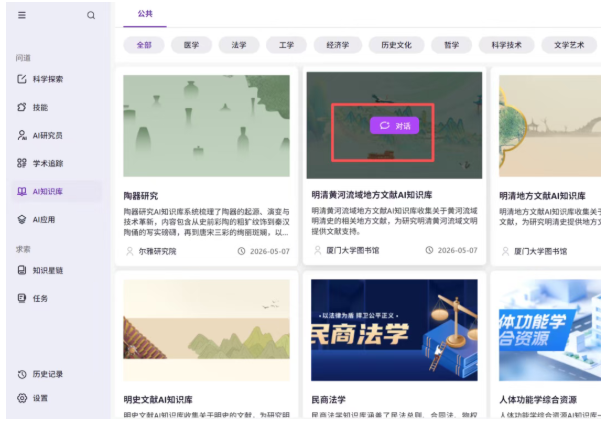Screen dimensions: 610x436
Task: Open the 明史文献AI知识库 landscape thumbnail
Action: coord(207,330)
